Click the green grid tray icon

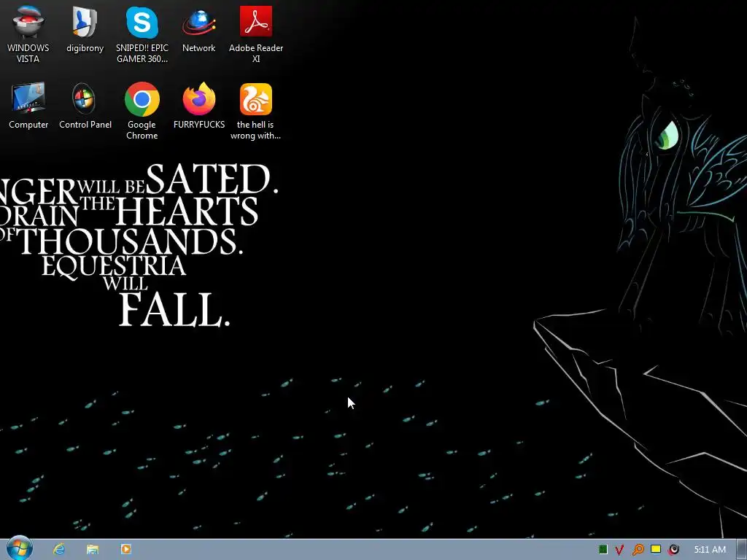603,550
